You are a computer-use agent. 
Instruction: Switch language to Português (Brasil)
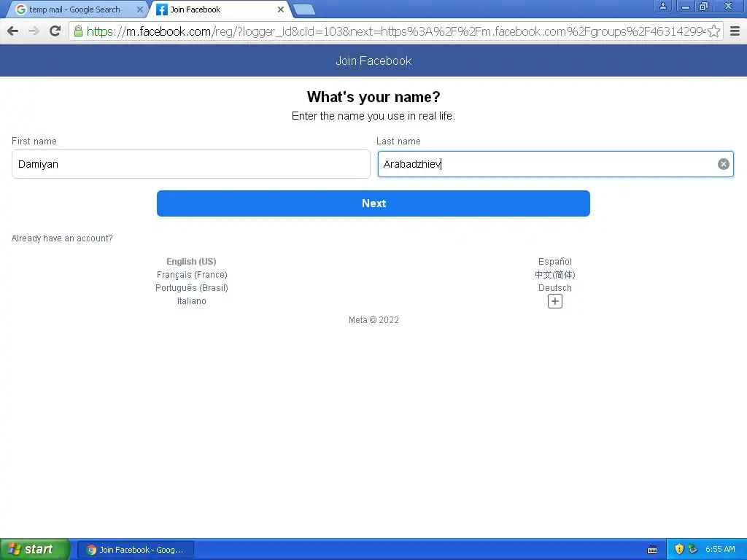[x=192, y=288]
